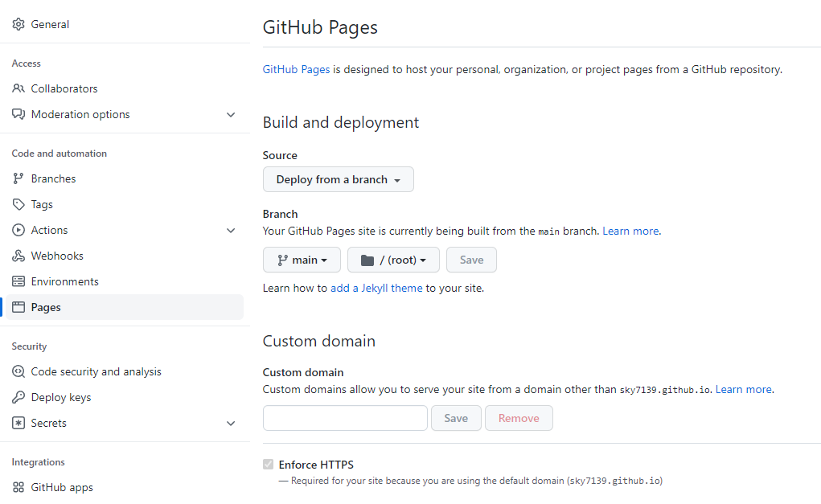Click the Actions sidebar label

point(49,230)
